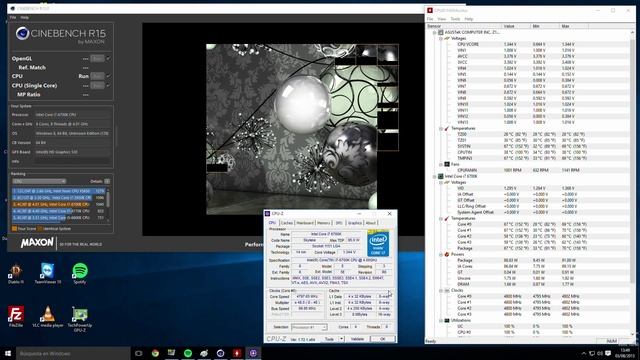Click Run button for OpenGL test

pyautogui.click(x=97, y=58)
